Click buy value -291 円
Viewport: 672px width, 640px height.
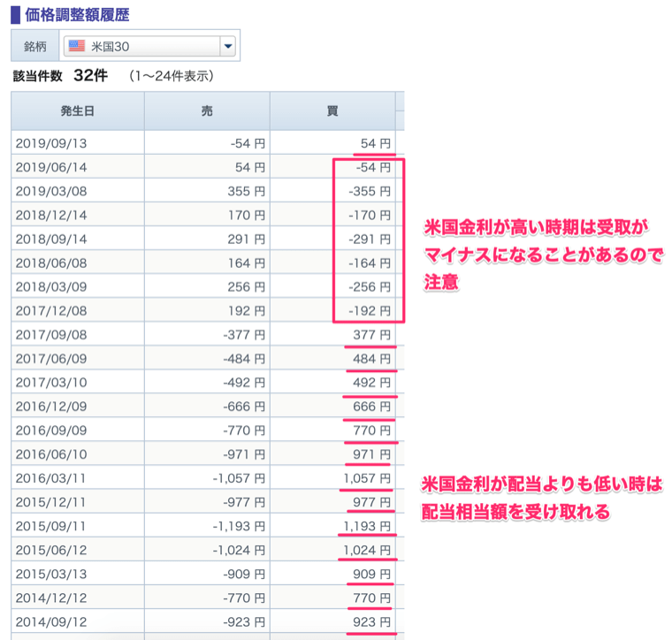coord(370,239)
